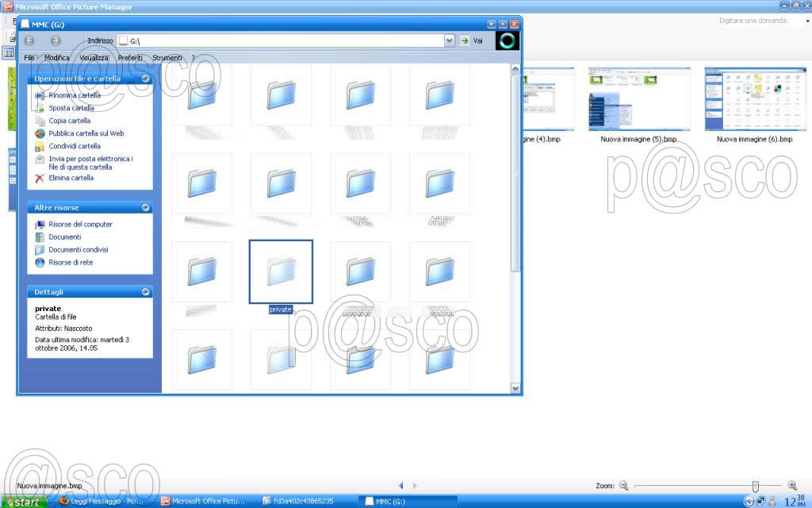Click Rinomina cartella link
The height and width of the screenshot is (508, 812).
tap(74, 95)
